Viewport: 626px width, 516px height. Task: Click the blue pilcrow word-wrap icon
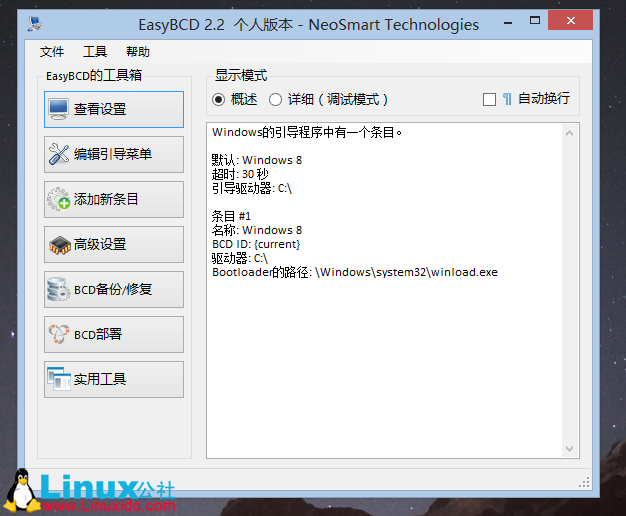click(x=507, y=99)
